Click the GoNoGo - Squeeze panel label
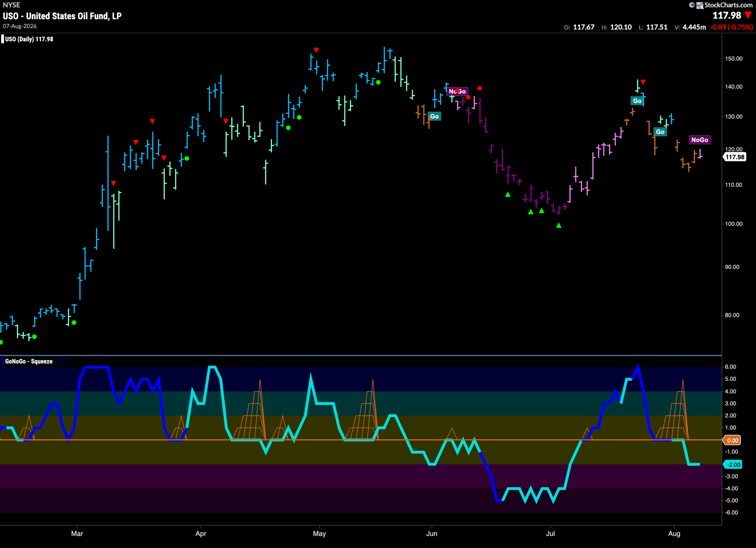This screenshot has width=756, height=548. [29, 361]
